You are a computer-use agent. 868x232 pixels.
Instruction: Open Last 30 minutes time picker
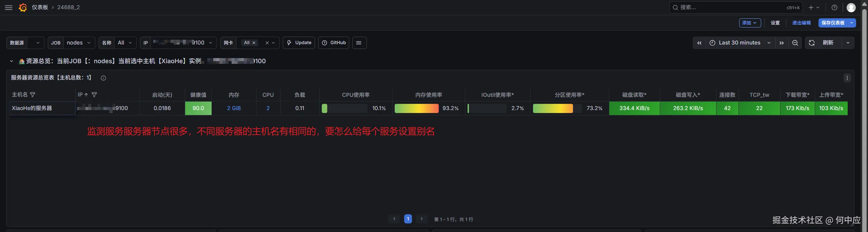(741, 43)
